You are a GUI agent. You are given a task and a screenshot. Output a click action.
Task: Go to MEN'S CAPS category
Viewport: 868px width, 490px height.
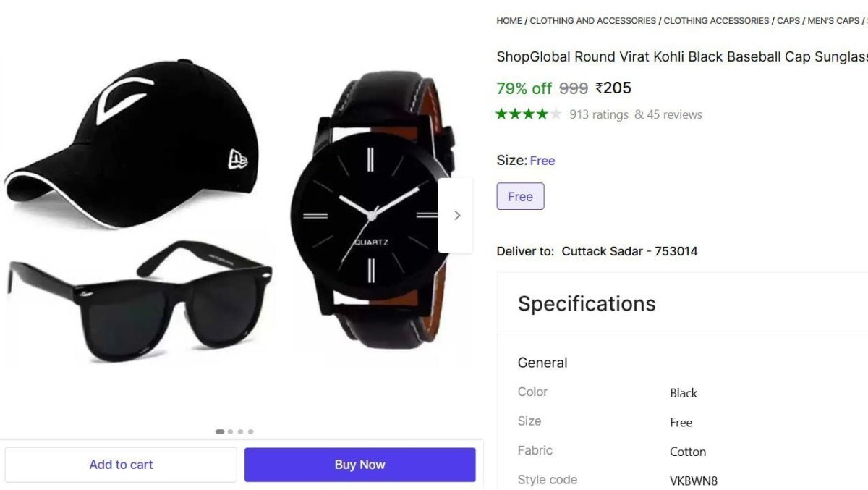(x=833, y=20)
